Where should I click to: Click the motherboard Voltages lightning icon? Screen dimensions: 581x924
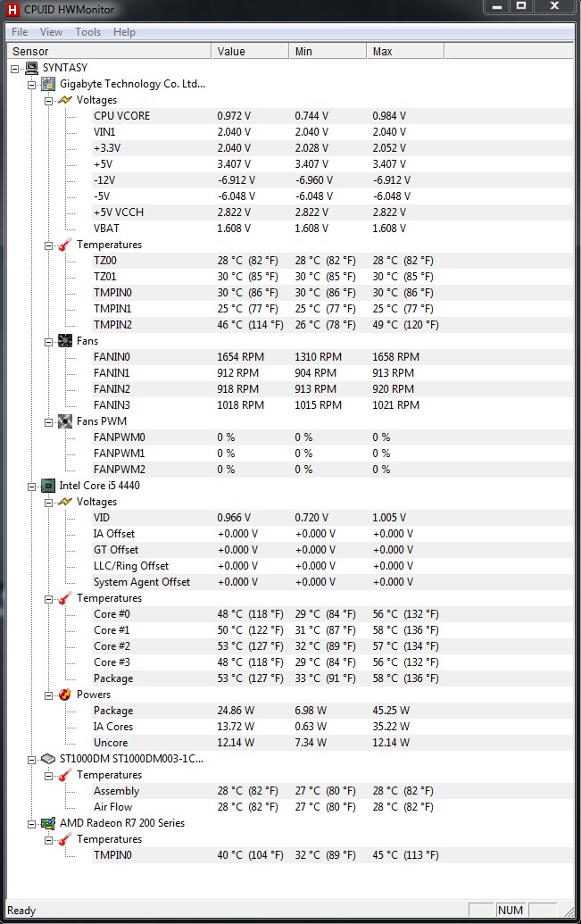[x=65, y=100]
